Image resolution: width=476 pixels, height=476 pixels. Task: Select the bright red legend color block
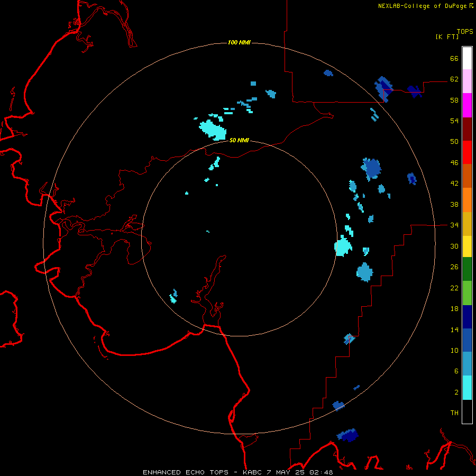tap(467, 152)
